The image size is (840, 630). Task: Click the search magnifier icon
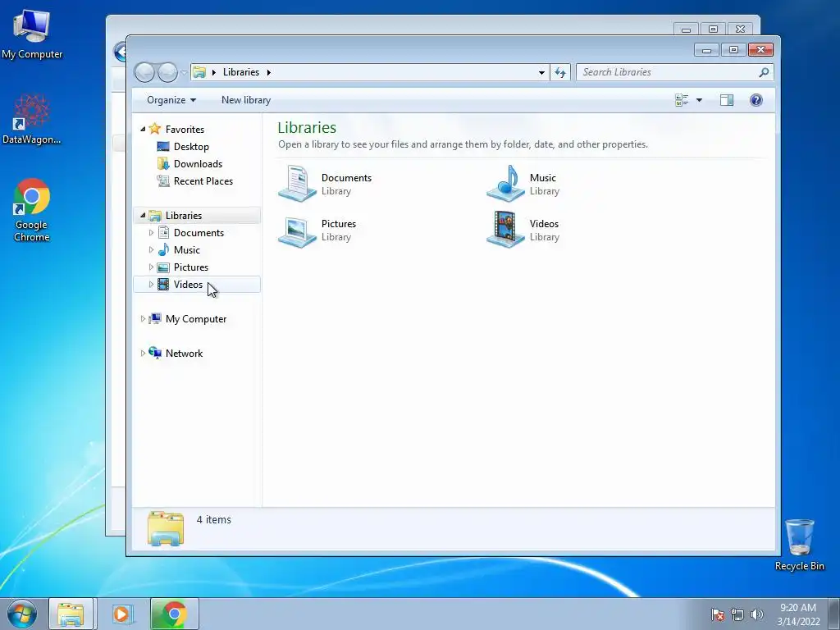point(764,72)
